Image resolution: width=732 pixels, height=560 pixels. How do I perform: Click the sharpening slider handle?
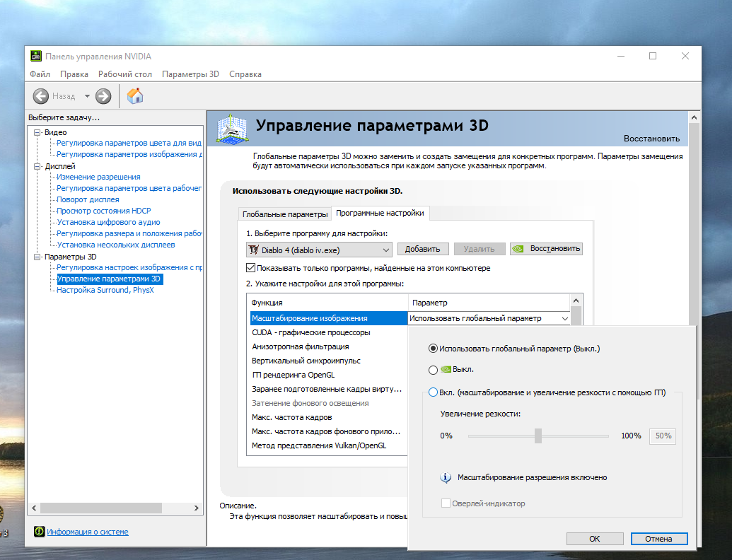coord(538,436)
